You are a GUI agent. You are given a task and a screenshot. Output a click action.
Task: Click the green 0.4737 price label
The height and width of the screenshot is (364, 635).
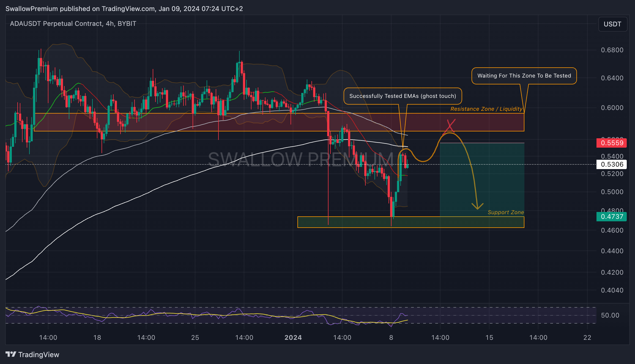tap(611, 217)
